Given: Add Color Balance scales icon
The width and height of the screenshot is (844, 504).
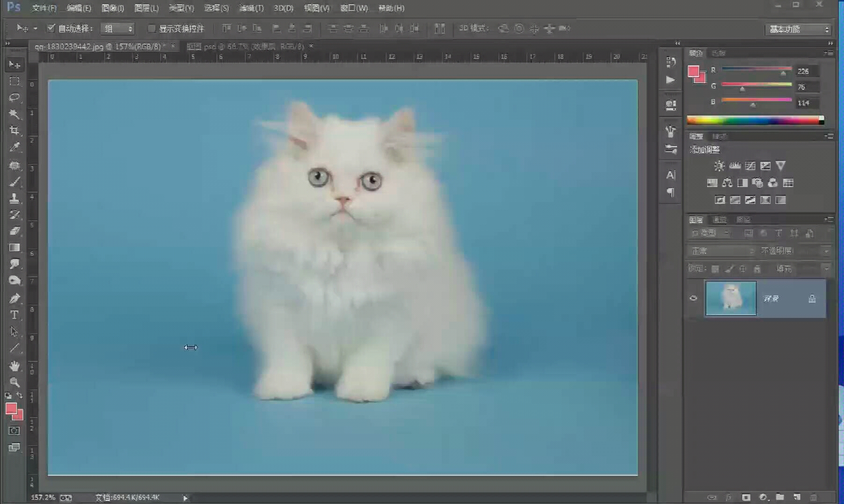Looking at the screenshot, I should [727, 183].
